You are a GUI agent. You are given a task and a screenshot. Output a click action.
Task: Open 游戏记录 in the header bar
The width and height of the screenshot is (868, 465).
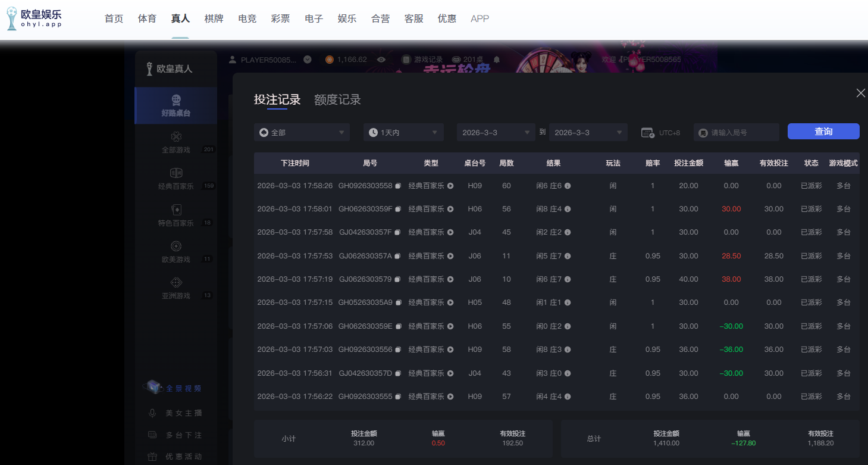[x=422, y=60]
